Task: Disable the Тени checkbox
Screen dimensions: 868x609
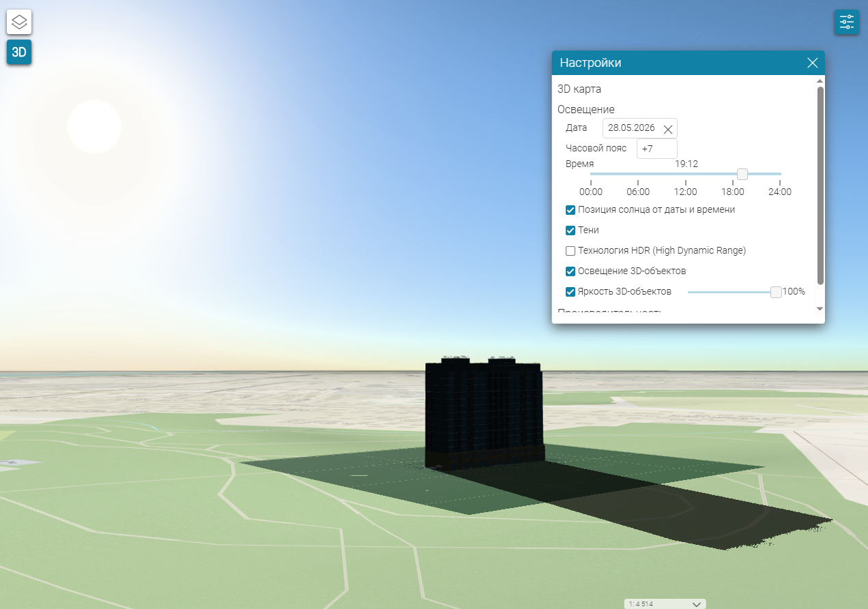Action: 570,231
